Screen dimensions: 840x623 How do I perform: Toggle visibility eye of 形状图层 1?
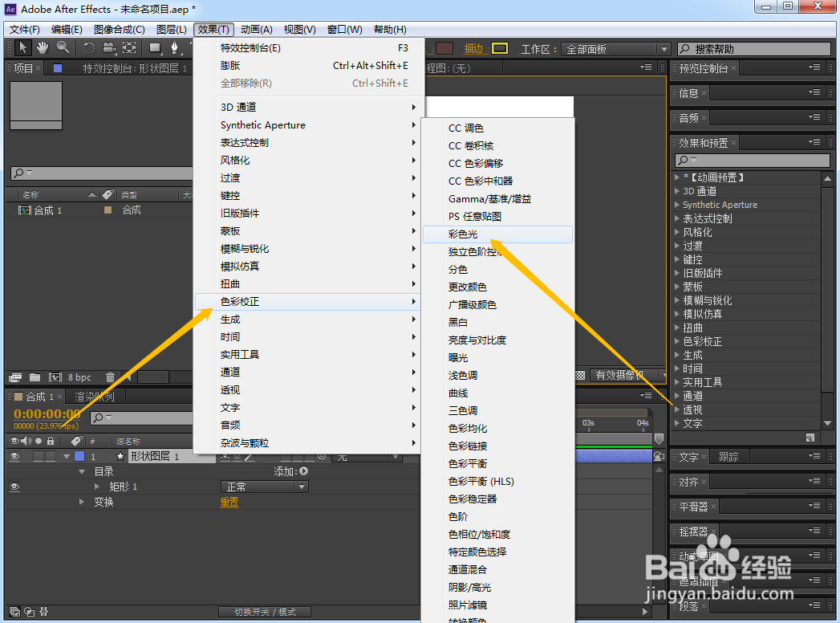click(x=14, y=456)
